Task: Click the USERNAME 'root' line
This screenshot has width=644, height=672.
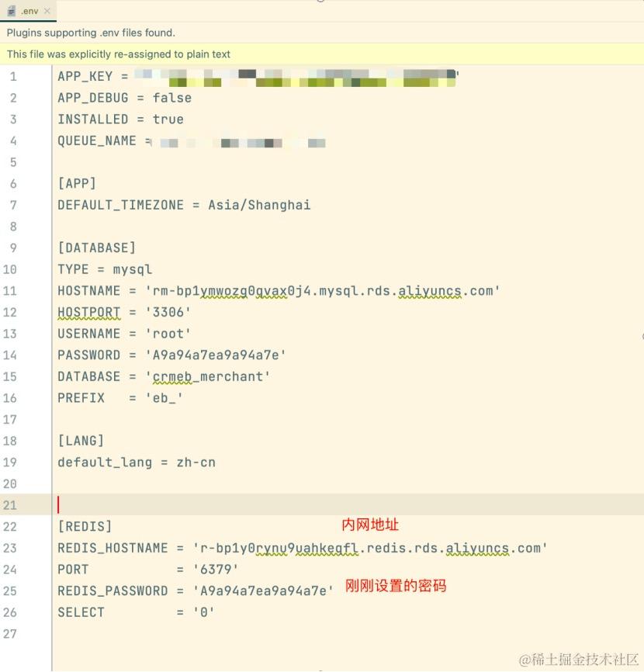Action: (124, 334)
